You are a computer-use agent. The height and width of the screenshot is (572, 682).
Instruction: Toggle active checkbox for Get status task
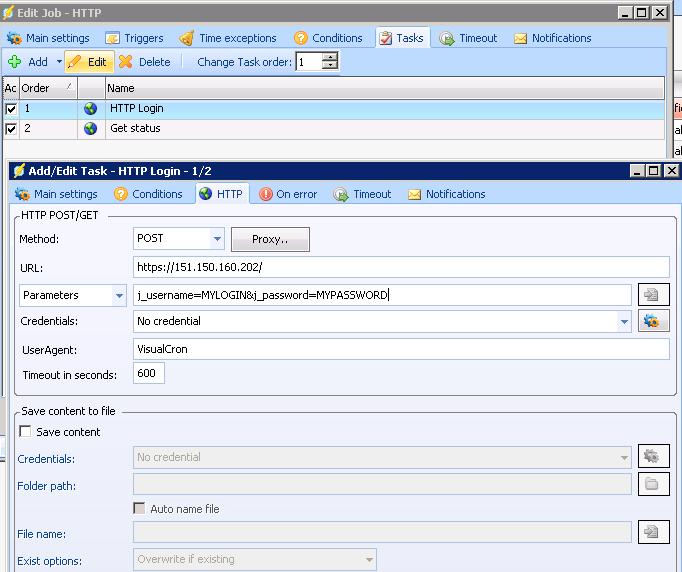[11, 129]
